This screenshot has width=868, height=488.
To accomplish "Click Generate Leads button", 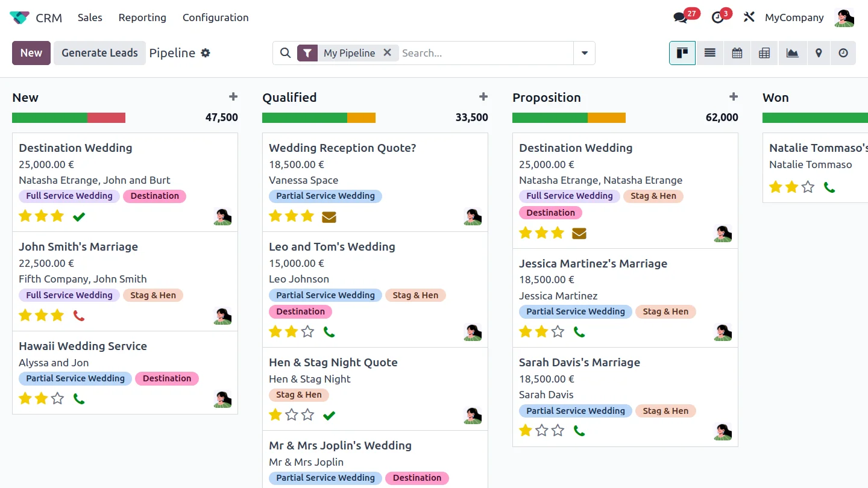I will click(99, 53).
